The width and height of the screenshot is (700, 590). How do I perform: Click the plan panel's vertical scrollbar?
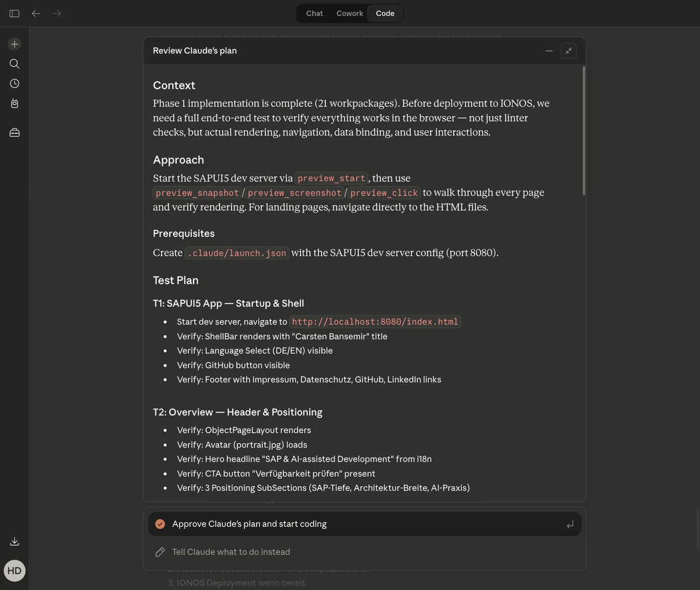point(583,131)
